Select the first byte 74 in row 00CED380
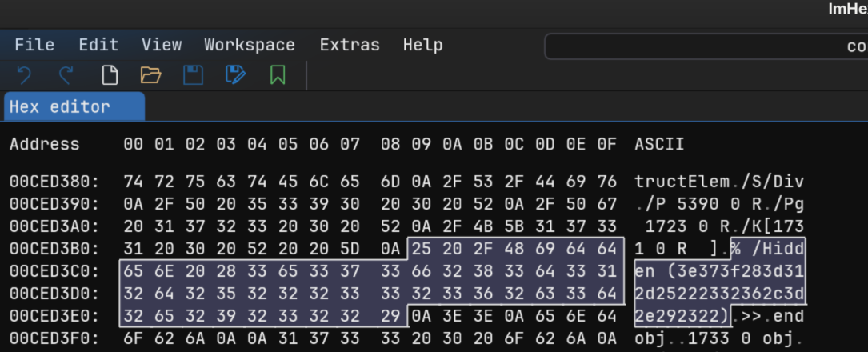This screenshot has height=352, width=868. pyautogui.click(x=133, y=181)
